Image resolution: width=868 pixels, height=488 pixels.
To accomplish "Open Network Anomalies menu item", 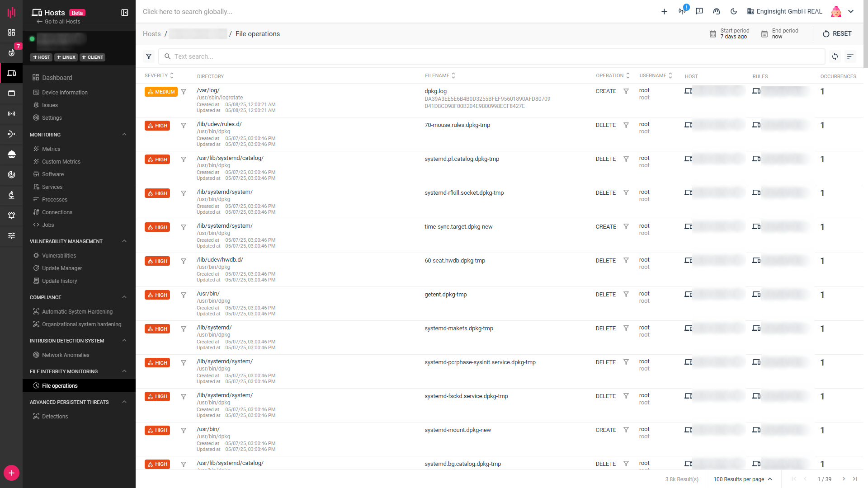I will pos(66,355).
